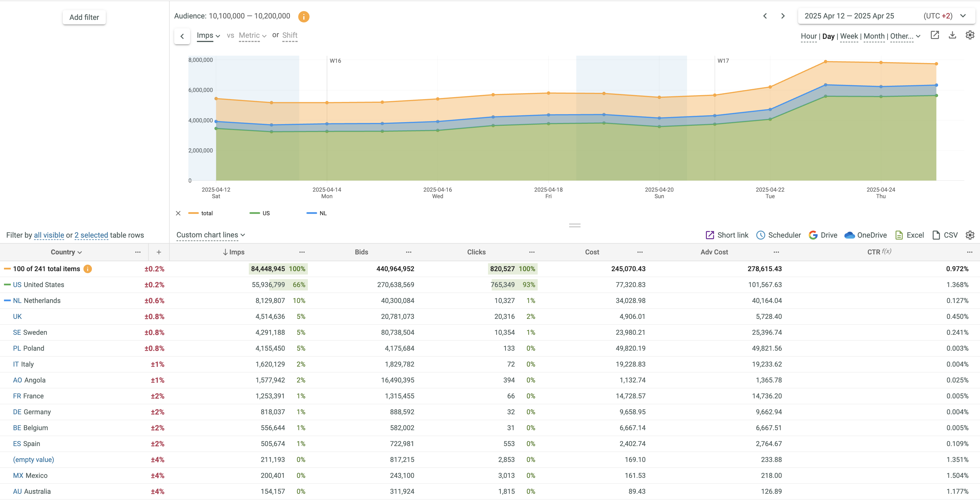This screenshot has height=502, width=980.
Task: Switch chart granularity to Hour
Action: (808, 36)
